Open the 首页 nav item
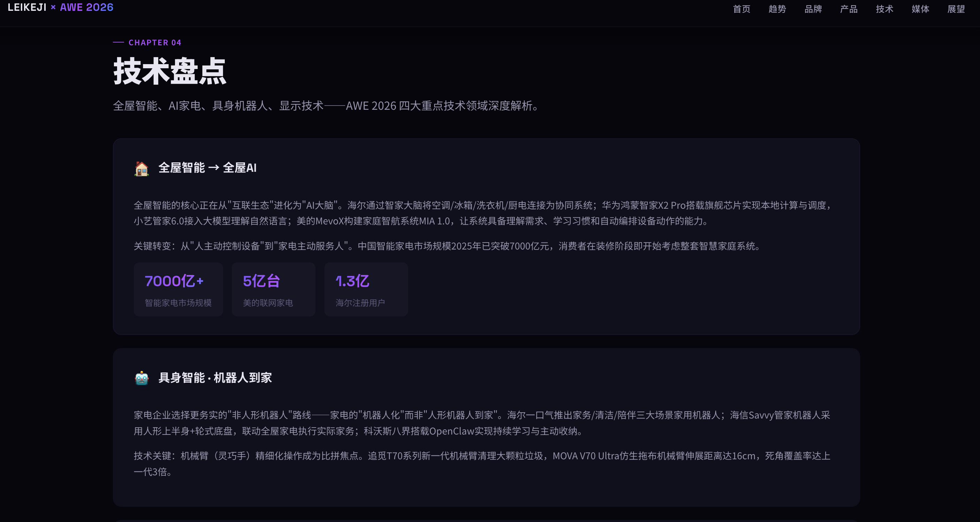The image size is (980, 522). (x=742, y=9)
